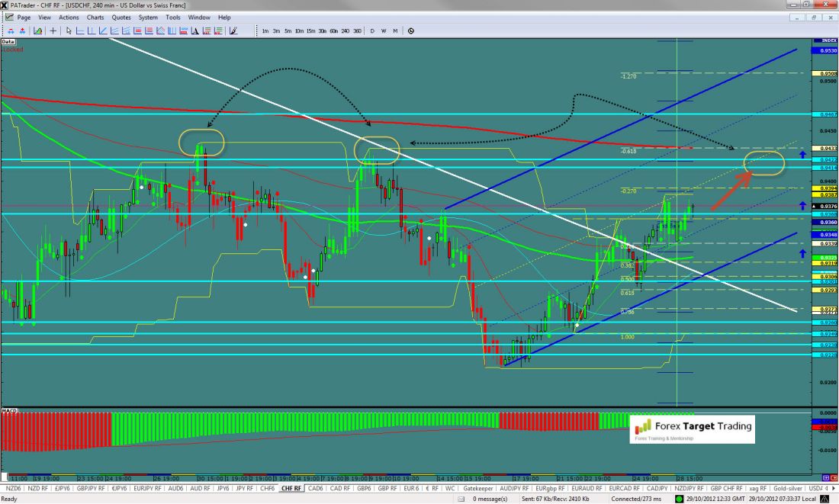Open the Quotes menu
This screenshot has height=504, width=839.
click(x=121, y=17)
